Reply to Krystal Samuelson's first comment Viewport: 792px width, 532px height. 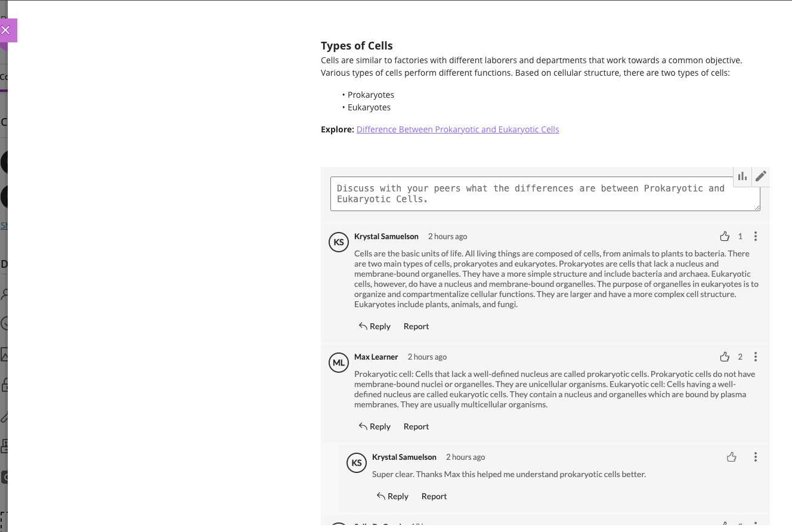(375, 326)
